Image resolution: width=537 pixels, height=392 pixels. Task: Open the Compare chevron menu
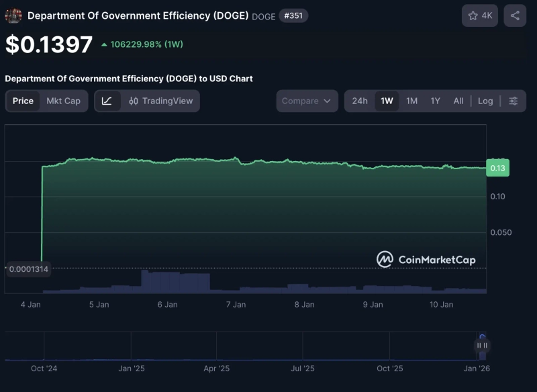pyautogui.click(x=326, y=101)
